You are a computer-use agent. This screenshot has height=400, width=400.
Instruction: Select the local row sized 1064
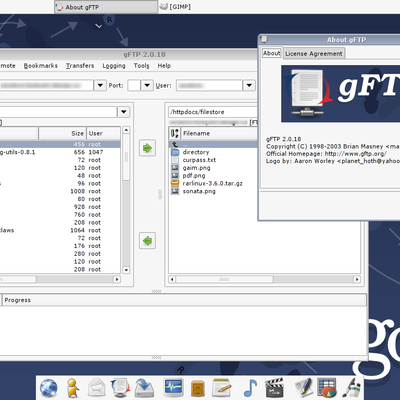(60, 230)
